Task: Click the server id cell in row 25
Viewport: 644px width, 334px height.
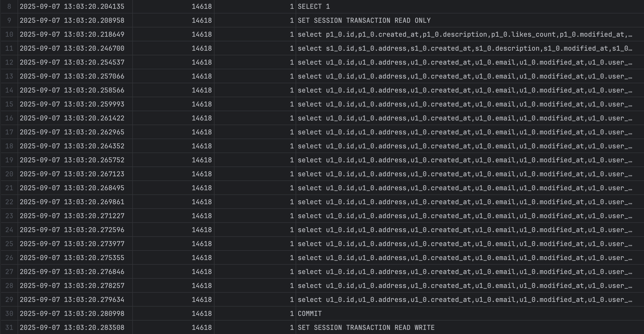Action: click(x=292, y=244)
